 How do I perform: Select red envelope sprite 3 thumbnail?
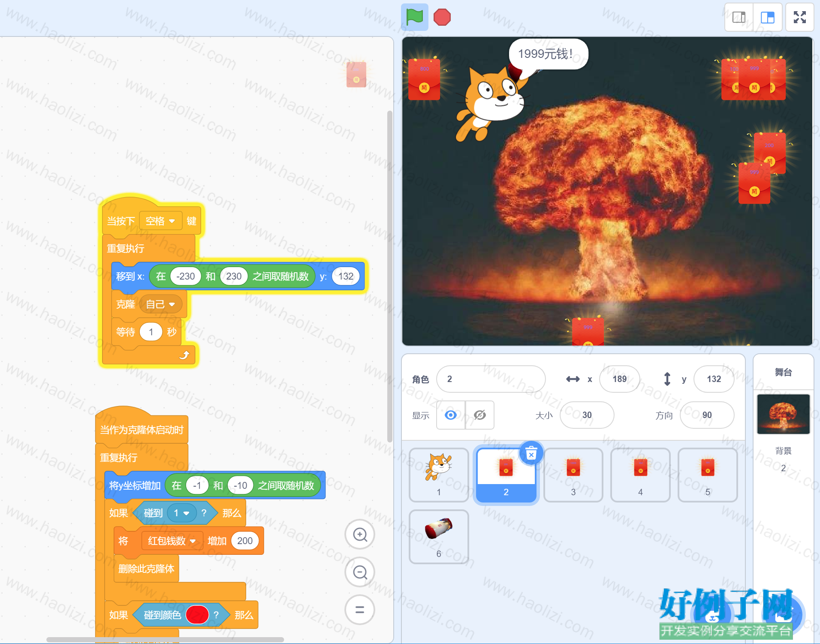coord(573,475)
